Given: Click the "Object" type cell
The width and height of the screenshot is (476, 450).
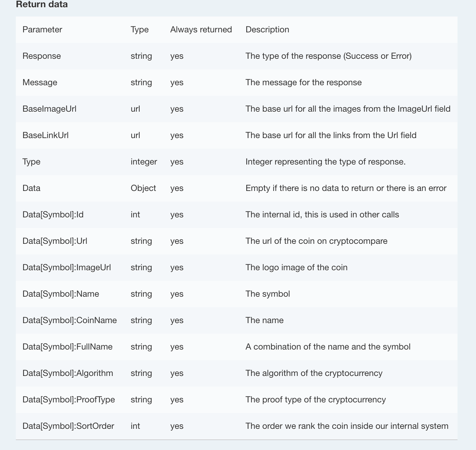Looking at the screenshot, I should [143, 188].
